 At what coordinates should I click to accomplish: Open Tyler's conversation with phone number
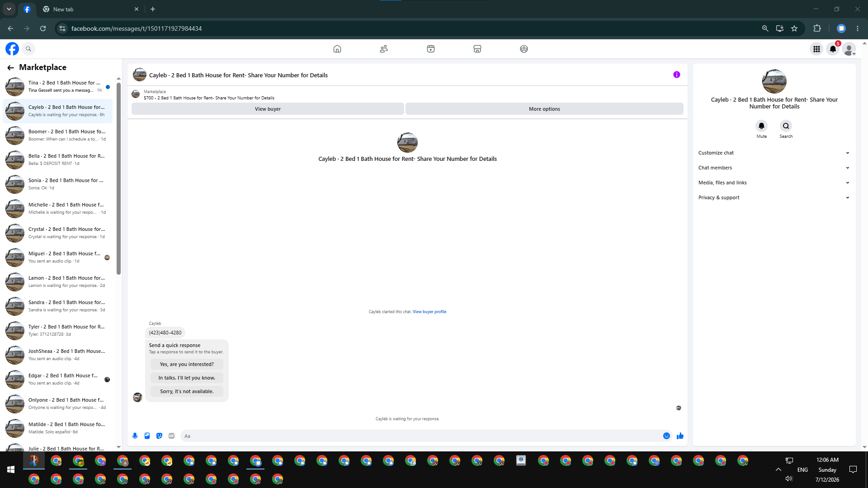click(58, 330)
